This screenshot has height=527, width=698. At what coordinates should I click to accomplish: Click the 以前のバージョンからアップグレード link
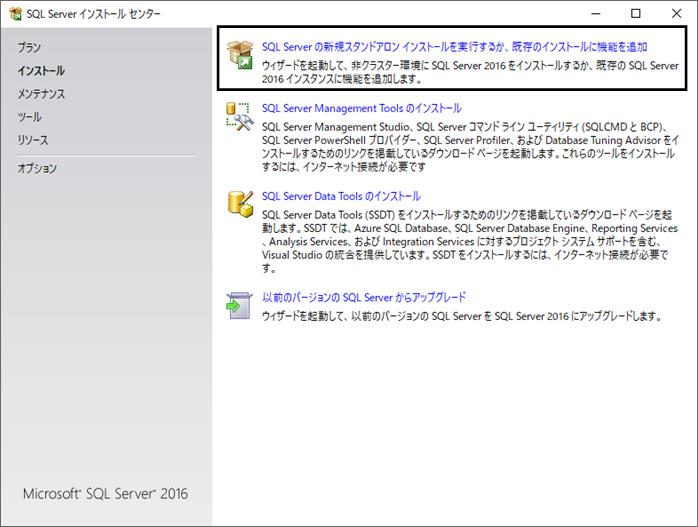coord(364,297)
